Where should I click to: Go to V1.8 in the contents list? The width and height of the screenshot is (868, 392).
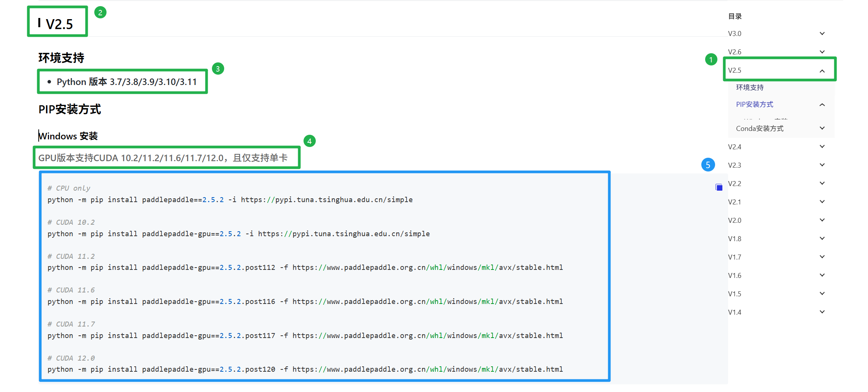tap(735, 239)
